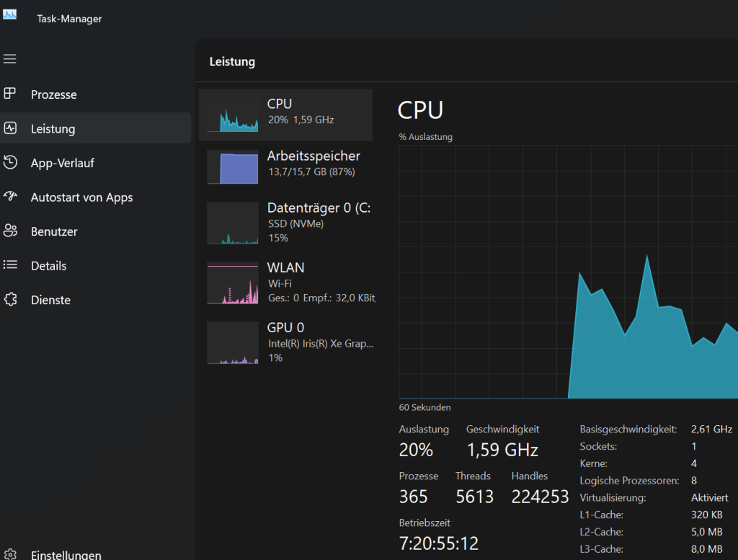Click the Virtualisierung Aktiviert value

tap(709, 497)
